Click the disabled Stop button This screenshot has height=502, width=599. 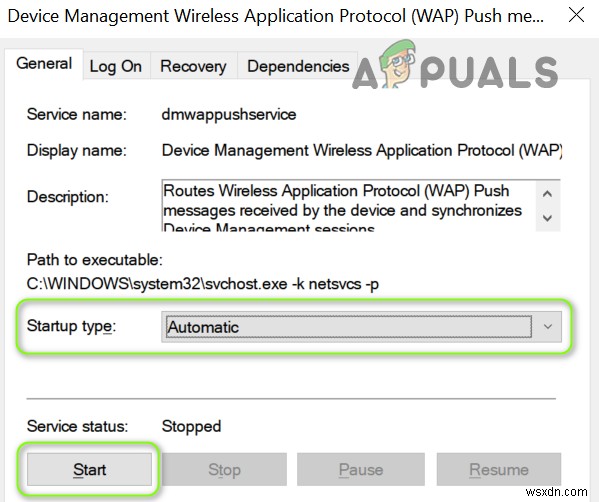pyautogui.click(x=225, y=470)
